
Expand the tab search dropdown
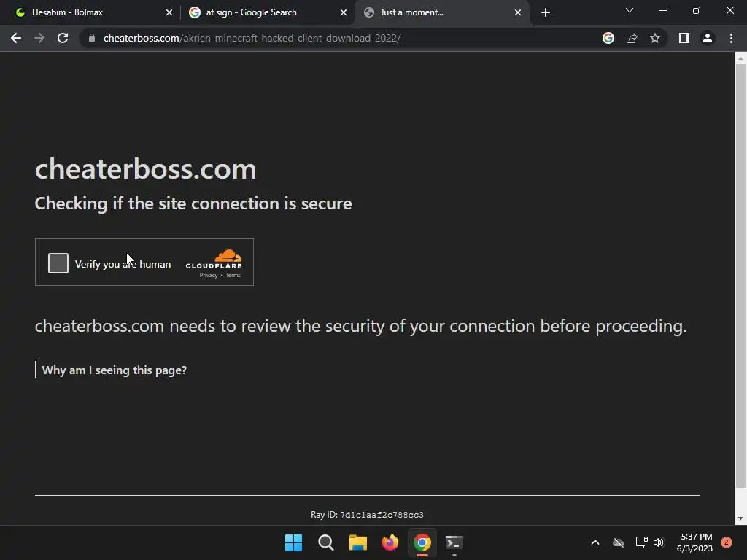pos(630,10)
